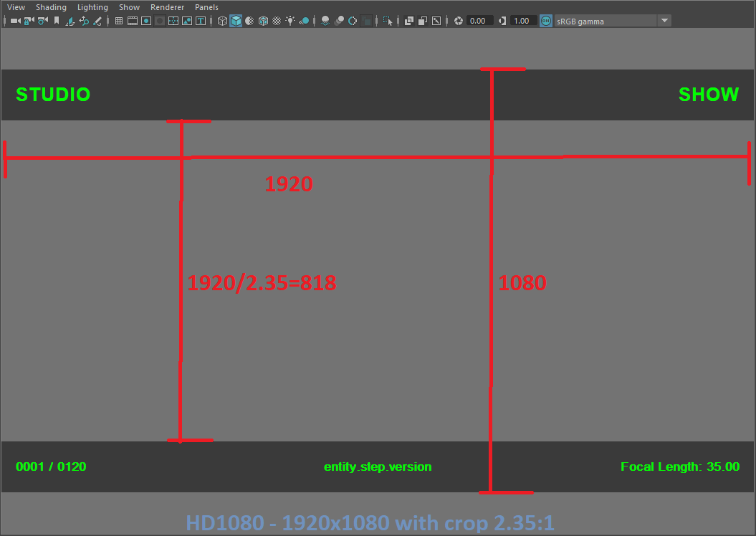
Task: Click the sRGB gamma dropdown arrow
Action: [664, 21]
